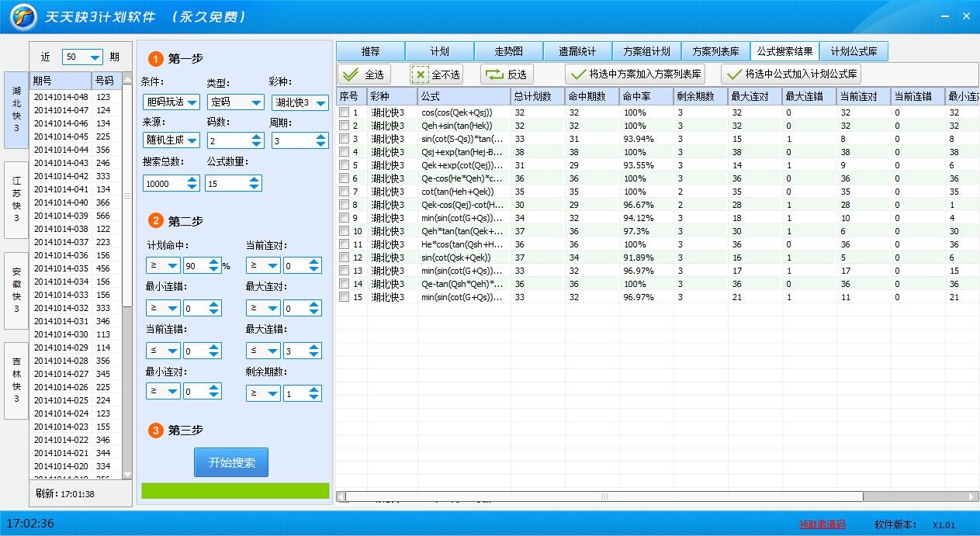Click checkmark icon for 将选中方案加入方案列表库
The image size is (980, 536).
(577, 74)
